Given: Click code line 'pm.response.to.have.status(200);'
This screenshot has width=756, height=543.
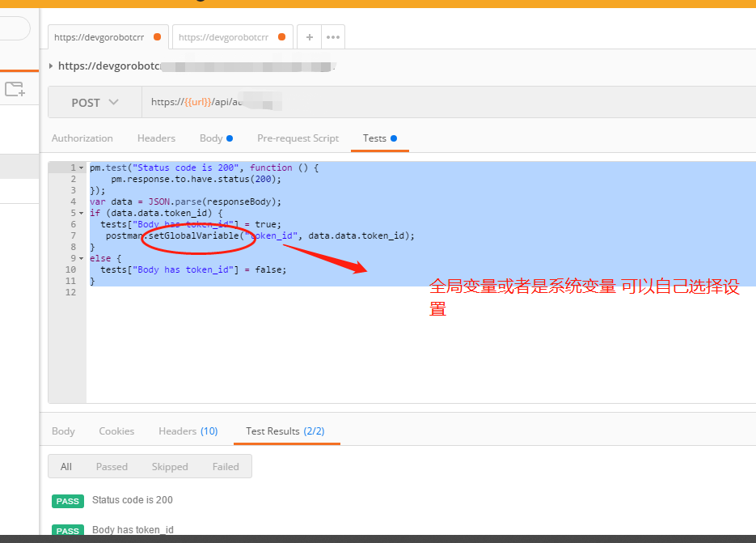Looking at the screenshot, I should tap(196, 179).
